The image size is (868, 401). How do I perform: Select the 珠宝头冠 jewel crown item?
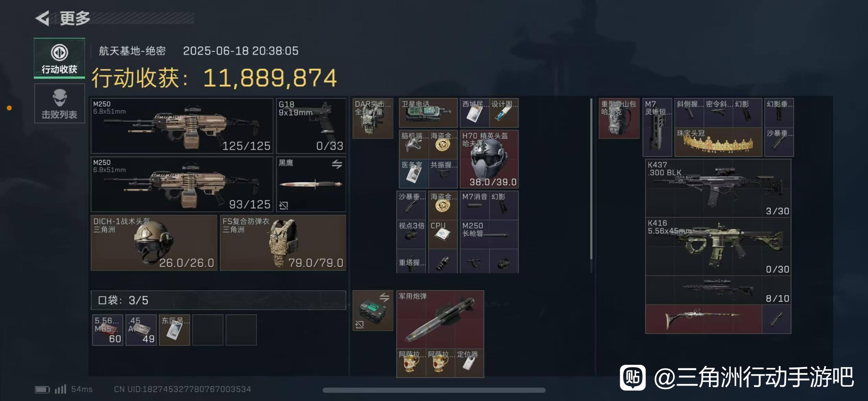click(x=718, y=142)
